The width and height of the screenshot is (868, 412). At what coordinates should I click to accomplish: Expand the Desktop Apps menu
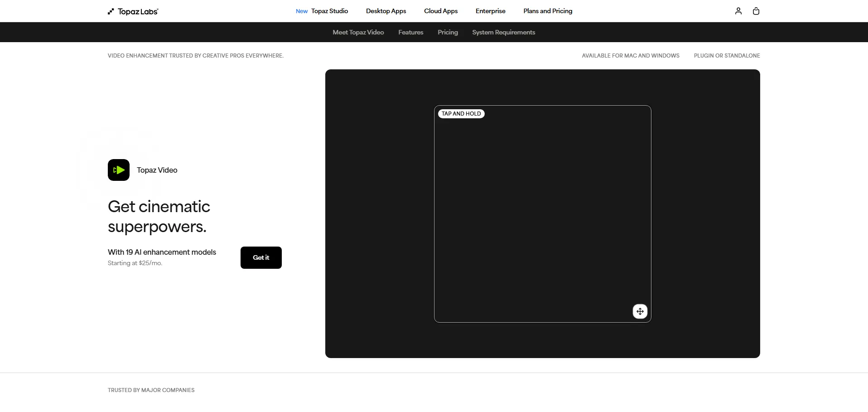tap(386, 11)
